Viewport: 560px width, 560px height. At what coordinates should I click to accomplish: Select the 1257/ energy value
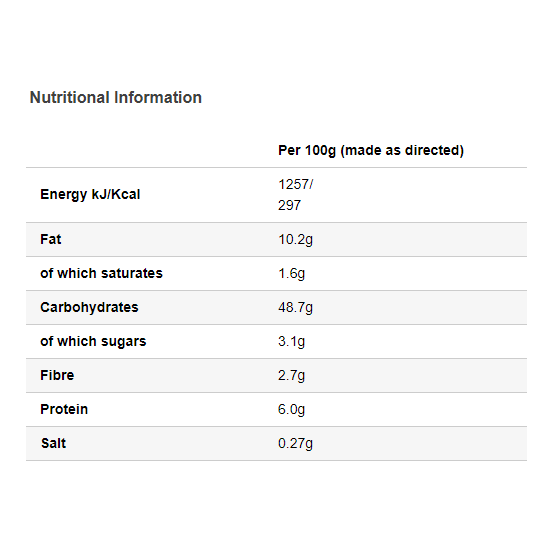[295, 184]
